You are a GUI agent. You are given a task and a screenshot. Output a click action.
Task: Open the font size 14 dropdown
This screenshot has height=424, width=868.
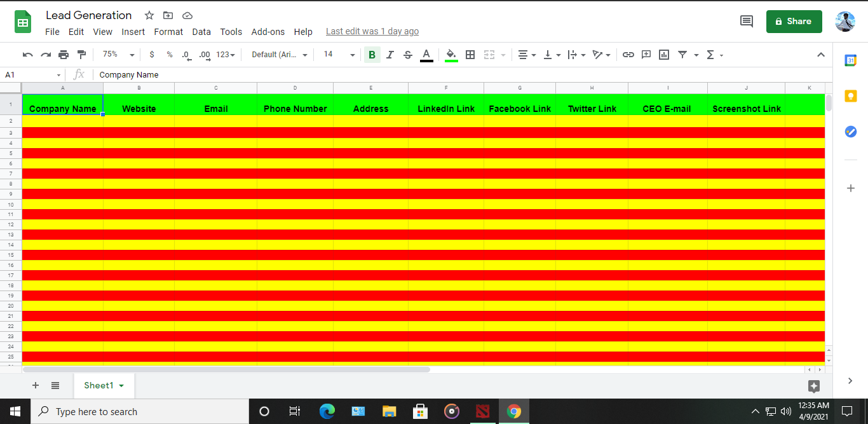(x=339, y=55)
